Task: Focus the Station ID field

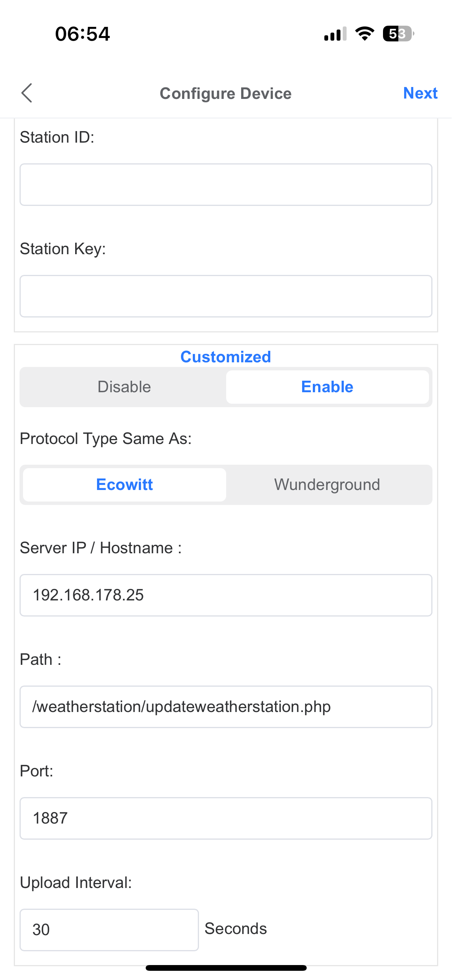Action: click(226, 185)
